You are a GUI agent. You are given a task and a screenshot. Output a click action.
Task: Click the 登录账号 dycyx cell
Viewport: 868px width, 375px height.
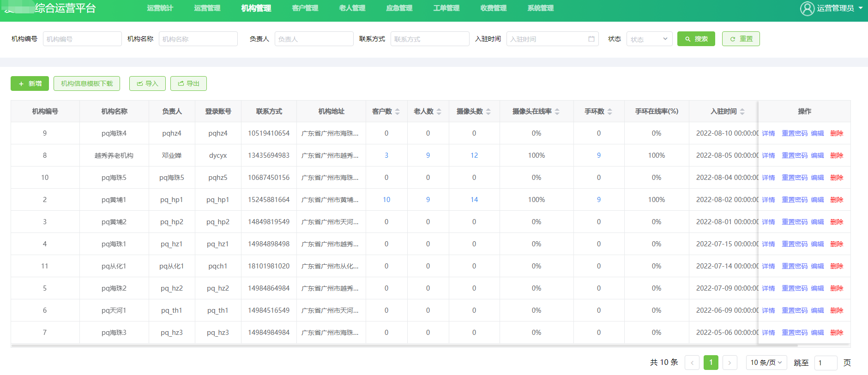(x=218, y=155)
